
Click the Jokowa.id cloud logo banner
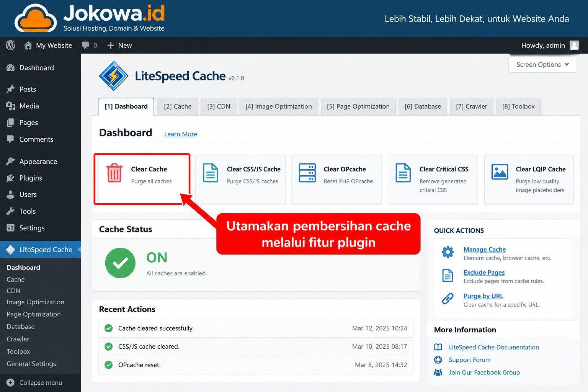[90, 18]
